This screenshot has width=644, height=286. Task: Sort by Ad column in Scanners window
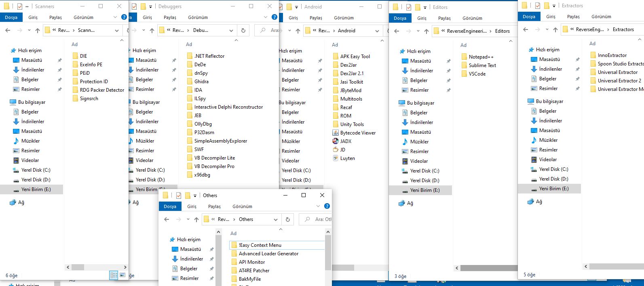(x=74, y=44)
